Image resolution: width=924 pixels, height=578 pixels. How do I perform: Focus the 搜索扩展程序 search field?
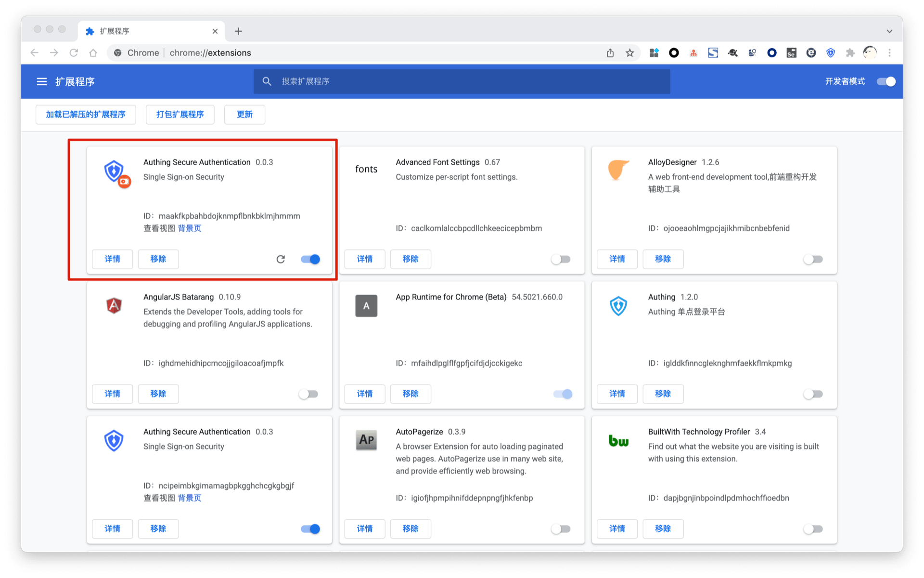click(462, 81)
